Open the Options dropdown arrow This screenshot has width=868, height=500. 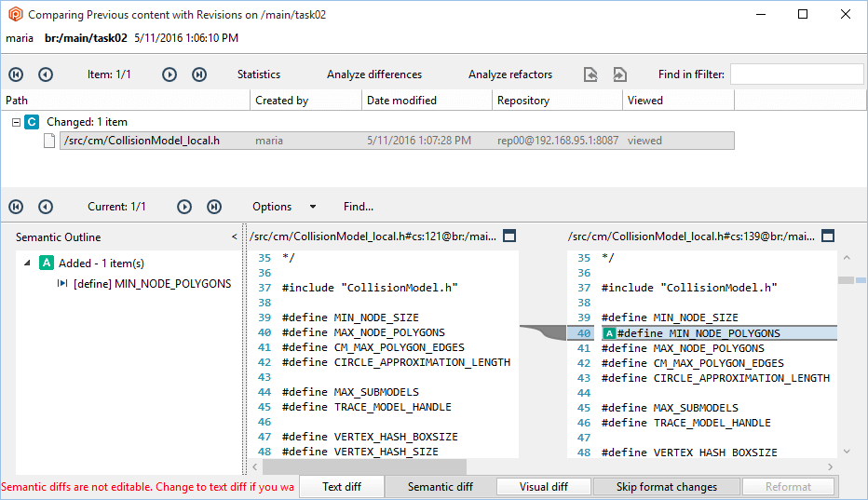coord(313,207)
